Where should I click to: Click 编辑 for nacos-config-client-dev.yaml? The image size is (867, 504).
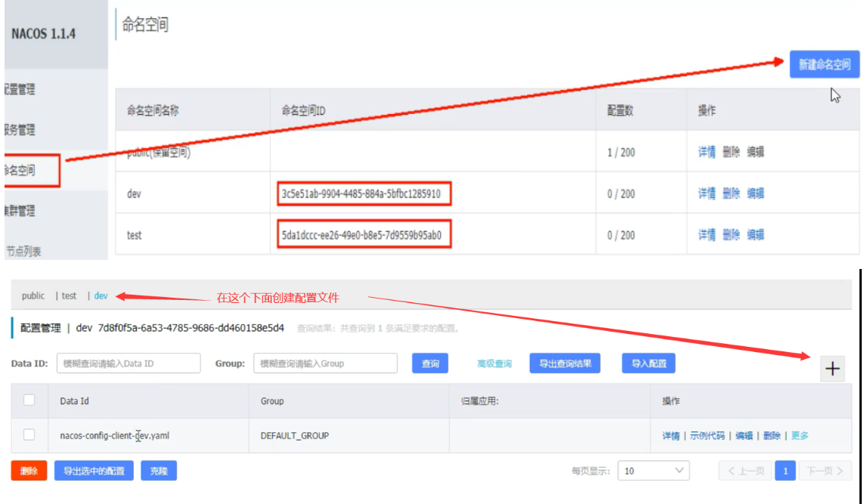point(744,435)
